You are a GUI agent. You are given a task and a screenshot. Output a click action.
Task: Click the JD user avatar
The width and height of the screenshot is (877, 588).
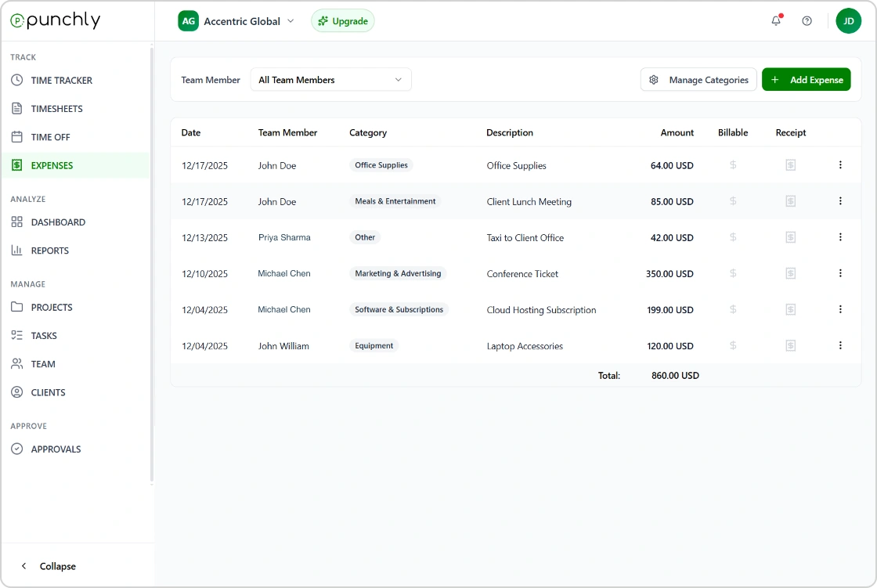tap(848, 21)
